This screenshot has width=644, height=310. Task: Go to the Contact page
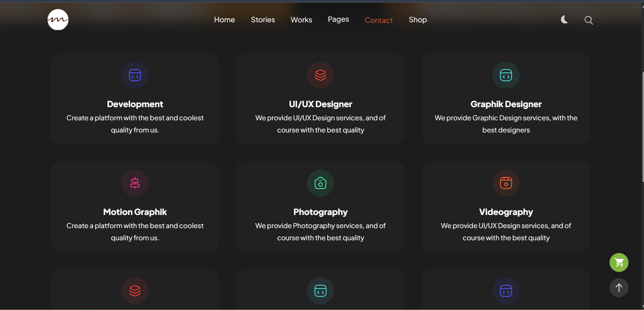(x=379, y=20)
